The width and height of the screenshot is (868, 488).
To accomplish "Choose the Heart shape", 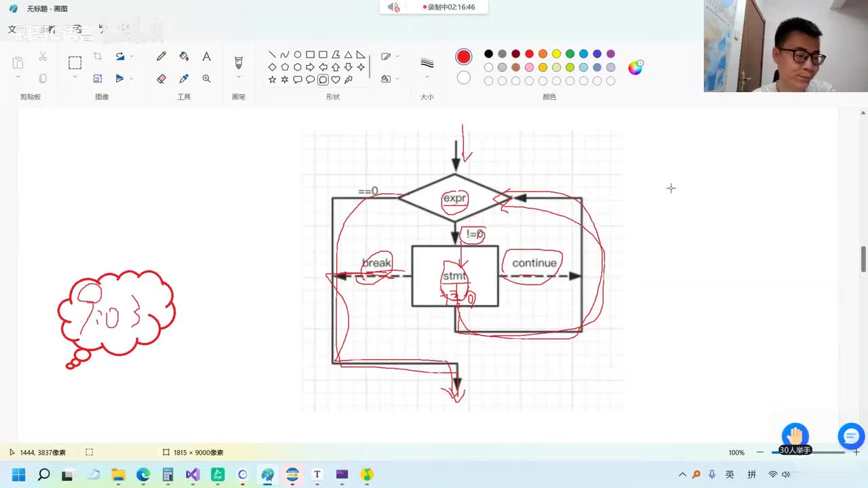I will coord(336,80).
